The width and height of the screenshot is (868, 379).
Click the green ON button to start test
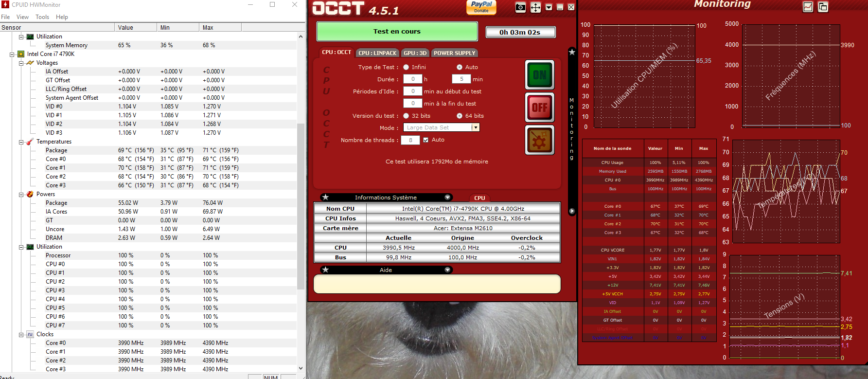(540, 74)
